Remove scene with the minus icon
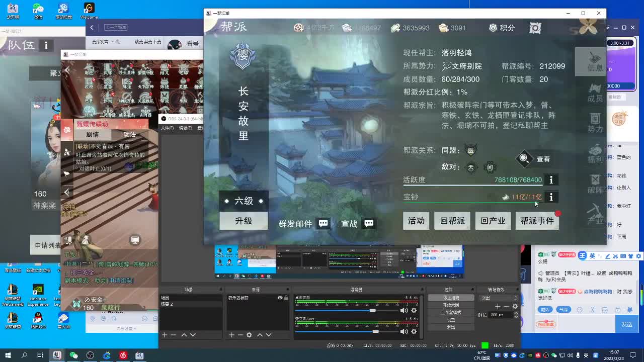Image resolution: width=644 pixels, height=362 pixels. [x=174, y=335]
